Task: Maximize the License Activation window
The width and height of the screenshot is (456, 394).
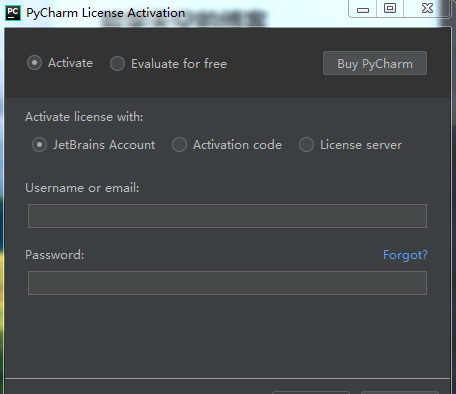Action: pyautogui.click(x=390, y=8)
